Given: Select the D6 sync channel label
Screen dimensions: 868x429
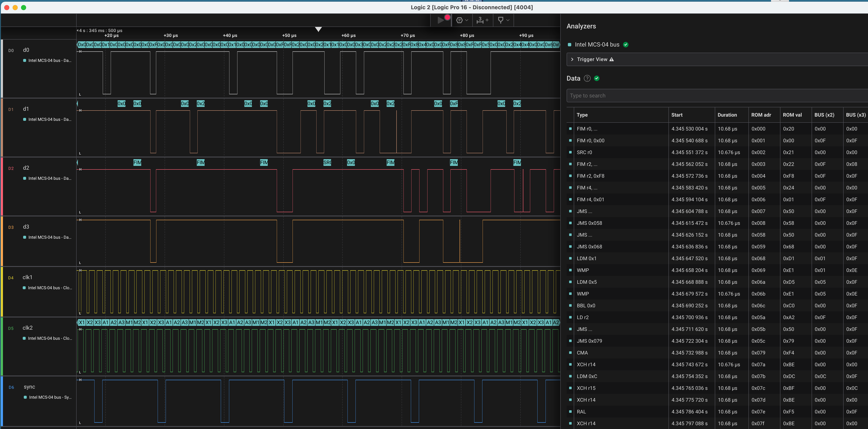Looking at the screenshot, I should (x=29, y=387).
